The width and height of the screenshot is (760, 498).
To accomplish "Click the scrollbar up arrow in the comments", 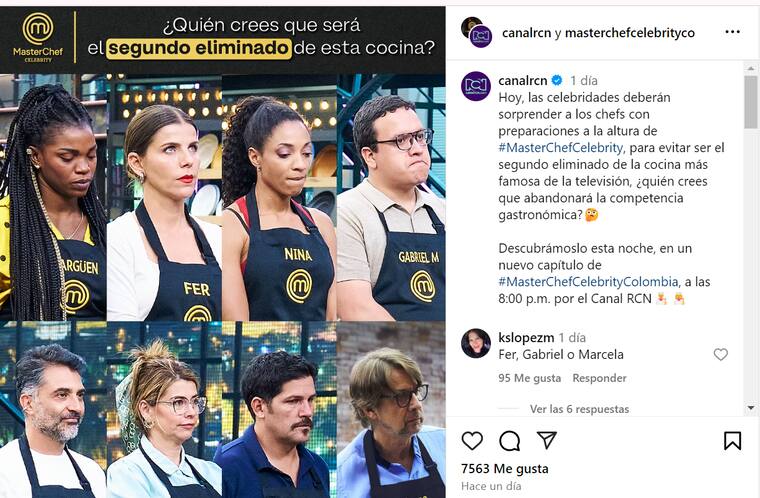I will click(751, 67).
